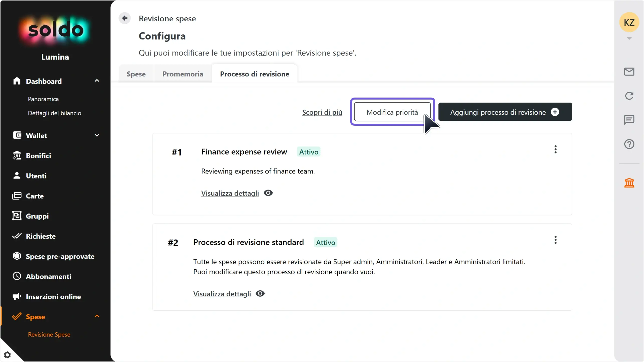Image resolution: width=644 pixels, height=362 pixels.
Task: Click the Aggiungi processo di revisione button
Action: point(505,112)
